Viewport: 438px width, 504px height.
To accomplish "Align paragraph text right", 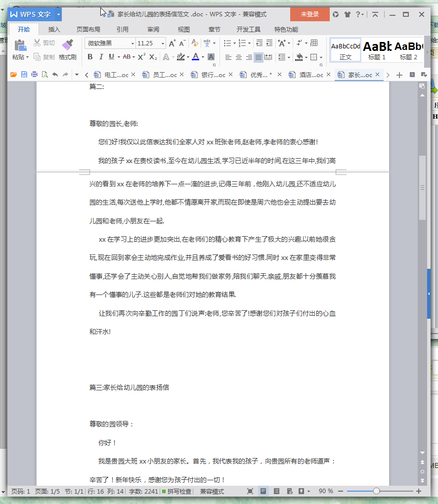I will point(249,57).
